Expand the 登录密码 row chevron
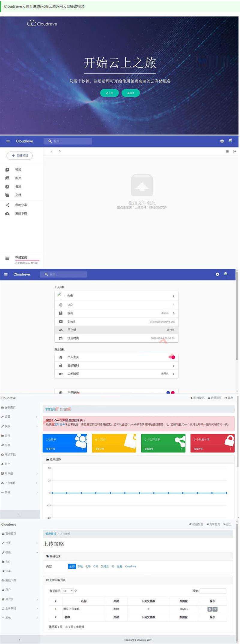The image size is (240, 644). click(x=173, y=366)
